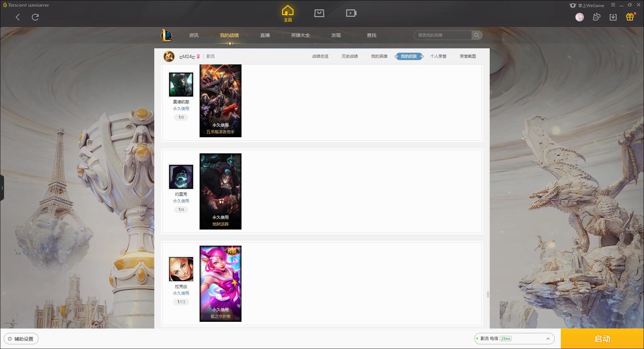The image size is (644, 349).
Task: Expand the 影流 电信 server dropdown
Action: pos(514,339)
